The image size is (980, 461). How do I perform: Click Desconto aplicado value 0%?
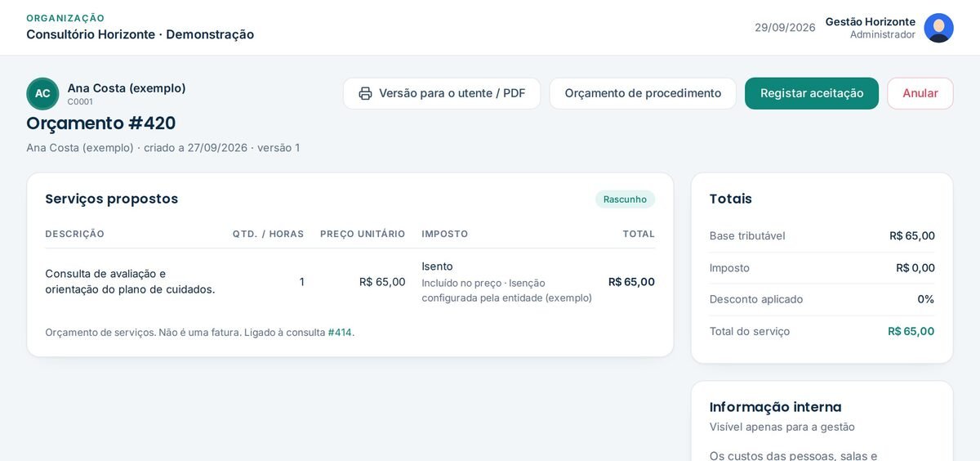[926, 299]
